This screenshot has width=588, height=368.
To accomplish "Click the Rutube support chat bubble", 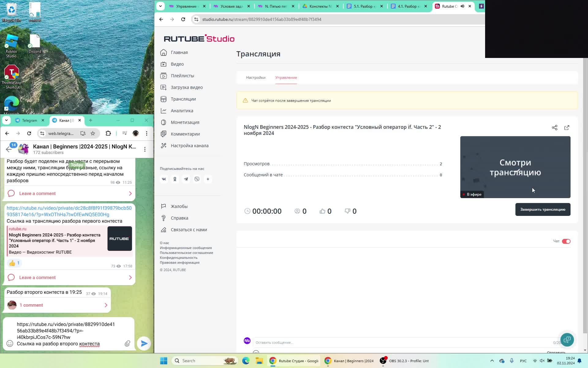I will tap(567, 339).
